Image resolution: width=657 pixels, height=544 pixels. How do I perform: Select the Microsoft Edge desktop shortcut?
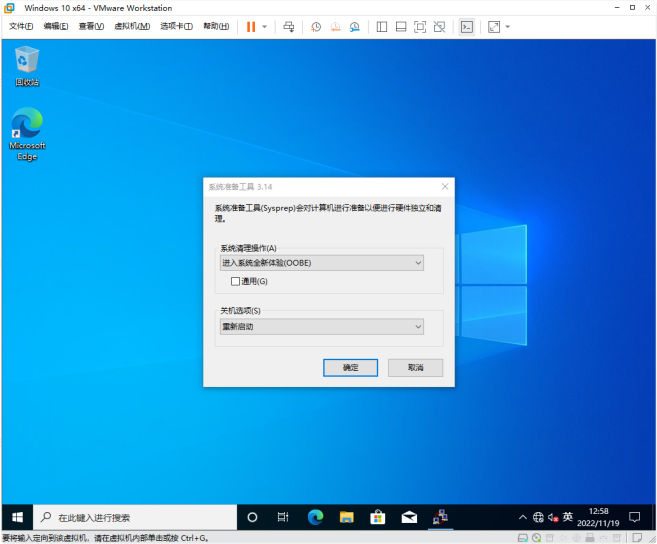coord(27,134)
